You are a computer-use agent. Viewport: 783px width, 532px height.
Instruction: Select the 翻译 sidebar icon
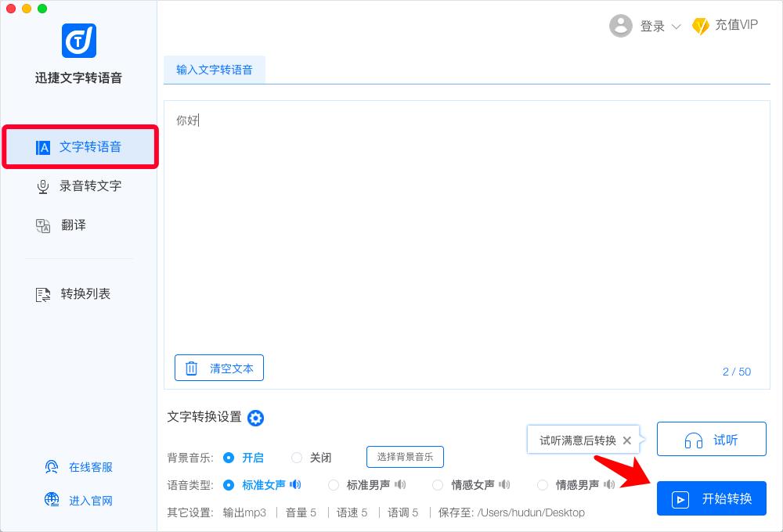[x=43, y=225]
